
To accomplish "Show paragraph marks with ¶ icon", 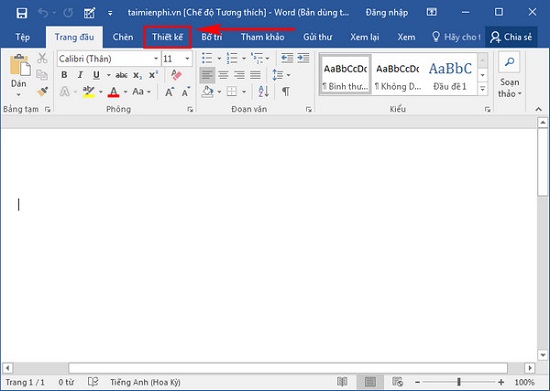I will point(286,92).
